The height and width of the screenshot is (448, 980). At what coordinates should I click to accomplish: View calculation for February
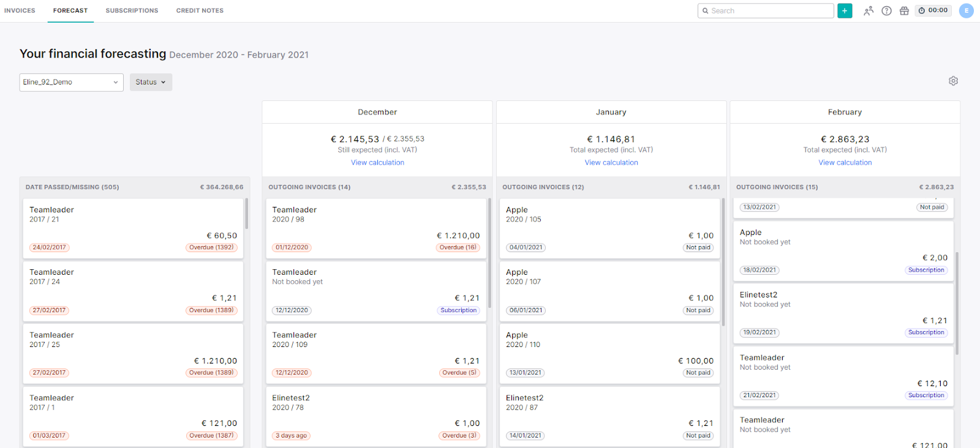pyautogui.click(x=845, y=163)
